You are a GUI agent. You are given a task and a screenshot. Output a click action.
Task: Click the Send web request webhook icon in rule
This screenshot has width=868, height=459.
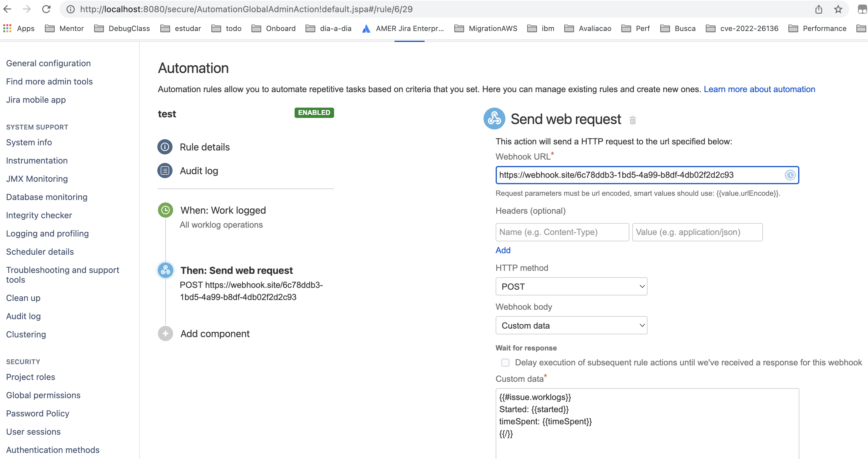tap(166, 270)
